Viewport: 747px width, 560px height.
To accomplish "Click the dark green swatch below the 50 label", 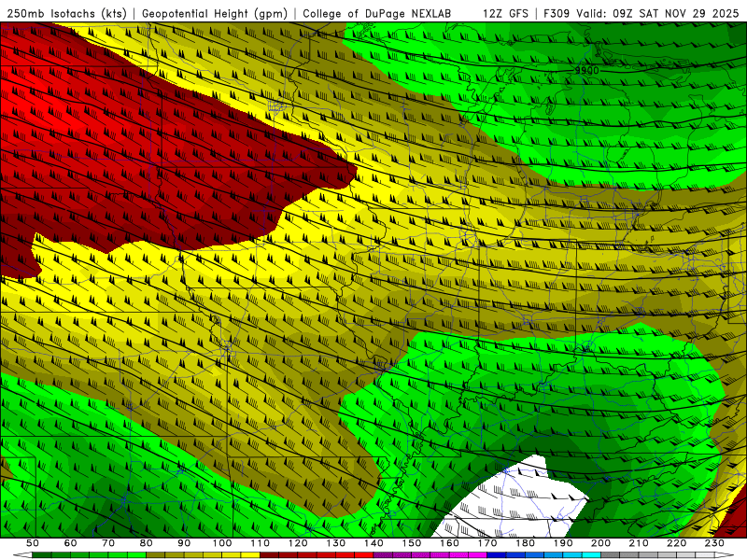I will (x=42, y=555).
